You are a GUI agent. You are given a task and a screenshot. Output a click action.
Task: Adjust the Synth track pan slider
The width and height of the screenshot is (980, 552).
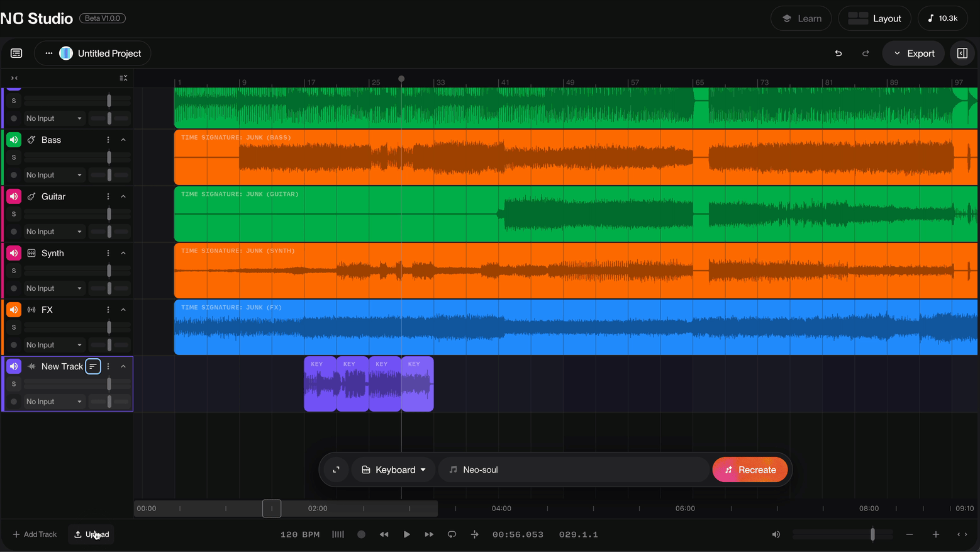tap(109, 288)
